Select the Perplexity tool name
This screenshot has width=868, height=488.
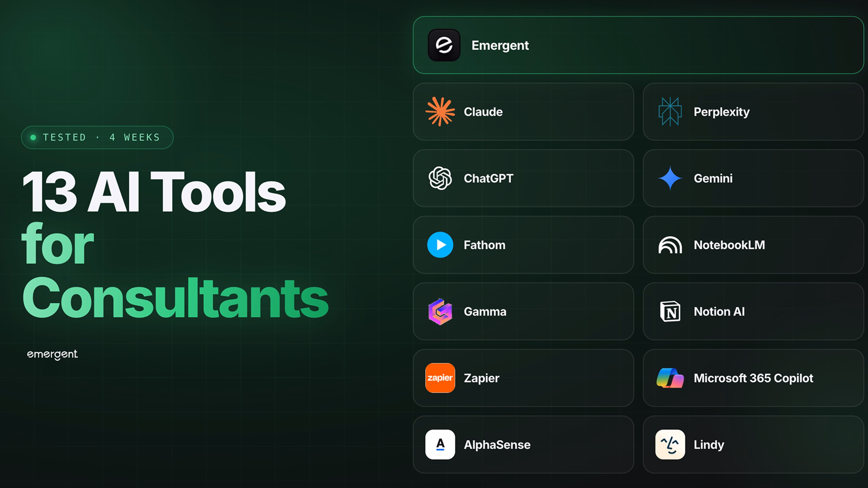[x=722, y=112]
